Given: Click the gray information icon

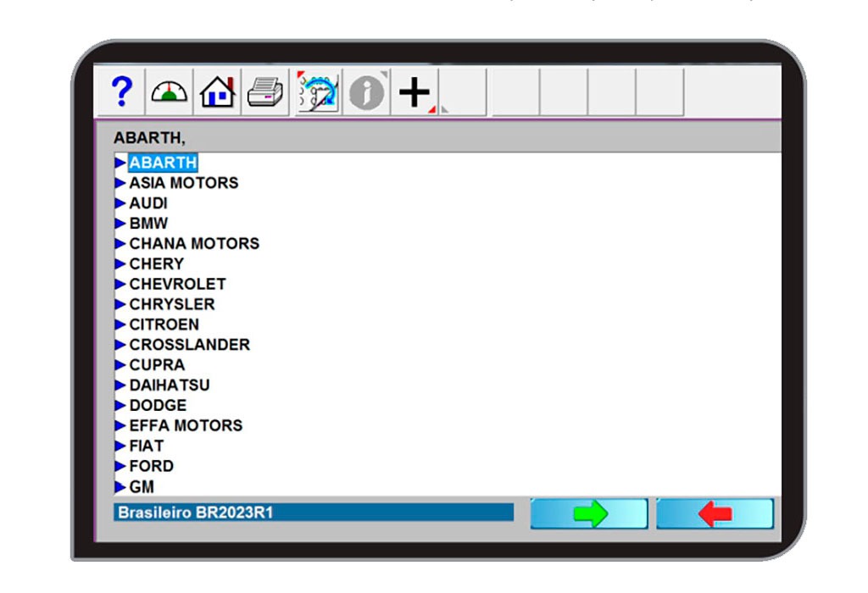Looking at the screenshot, I should [366, 91].
